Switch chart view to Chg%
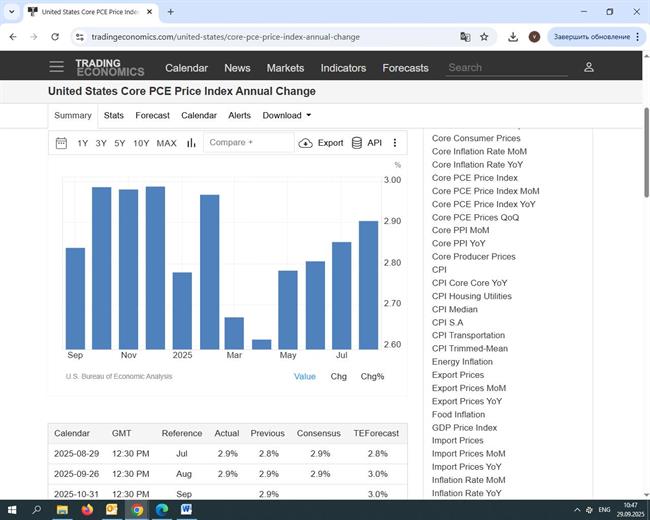This screenshot has height=520, width=650. point(372,376)
